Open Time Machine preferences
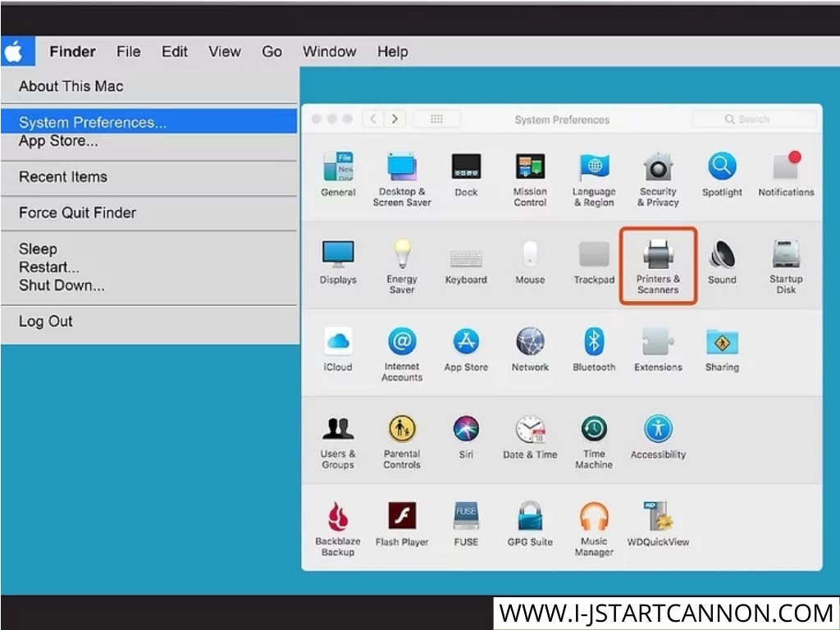Screen dimensions: 840x630 click(x=594, y=442)
